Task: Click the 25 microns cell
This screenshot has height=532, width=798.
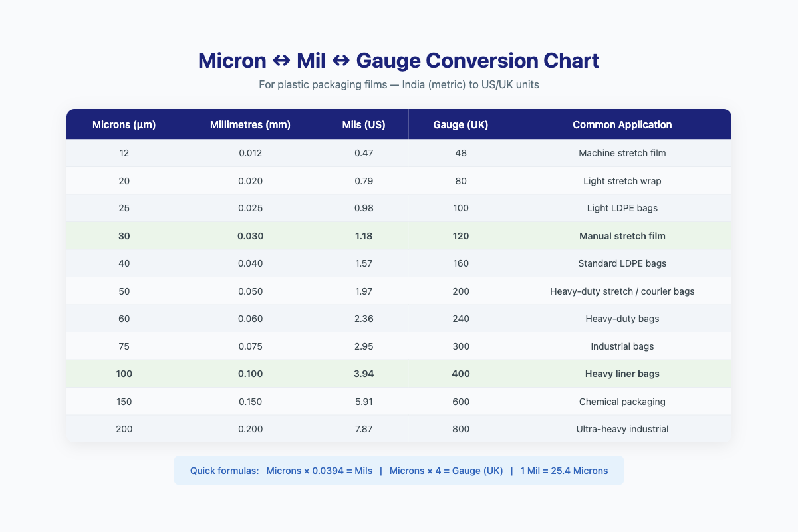Action: 124,208
